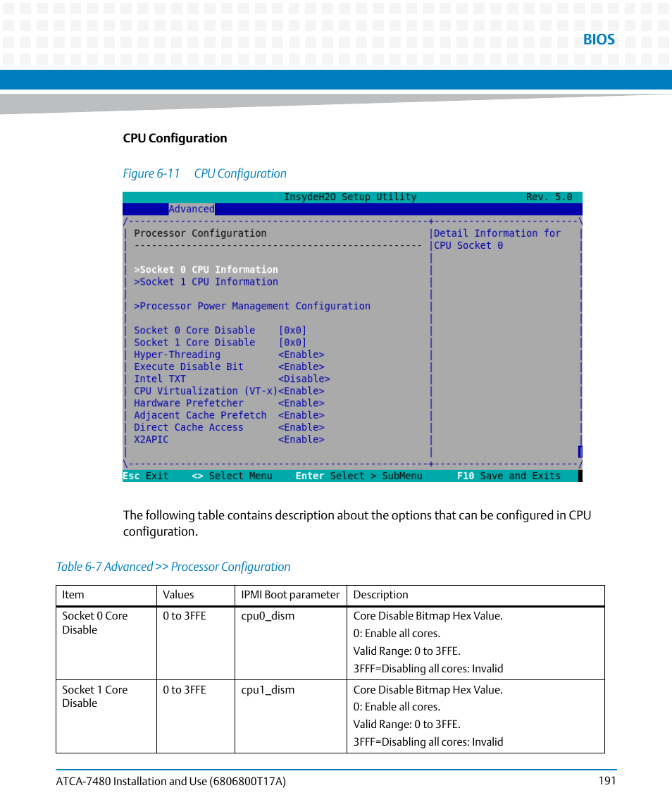
Task: Click the X2APIC label
Action: tap(151, 440)
